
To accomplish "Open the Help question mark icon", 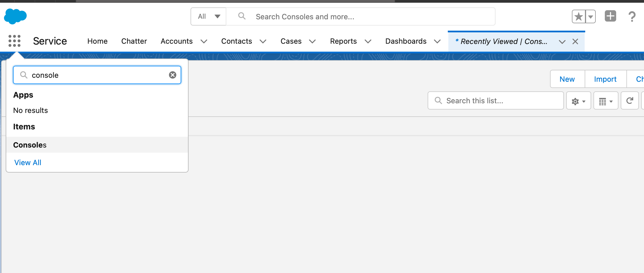I will [632, 16].
